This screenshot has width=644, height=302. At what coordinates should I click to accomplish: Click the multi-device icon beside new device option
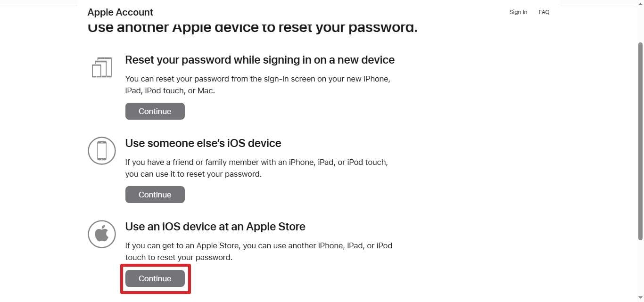tap(101, 67)
